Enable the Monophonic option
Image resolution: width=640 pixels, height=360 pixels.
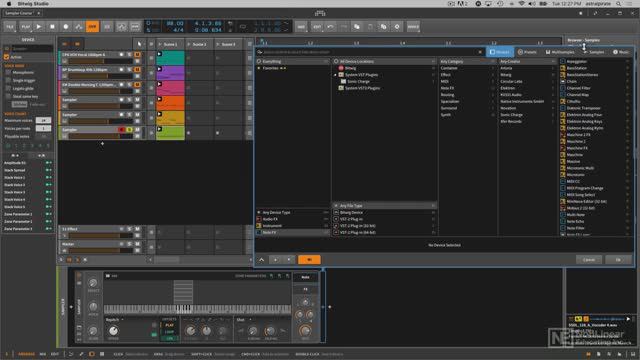tap(8, 72)
